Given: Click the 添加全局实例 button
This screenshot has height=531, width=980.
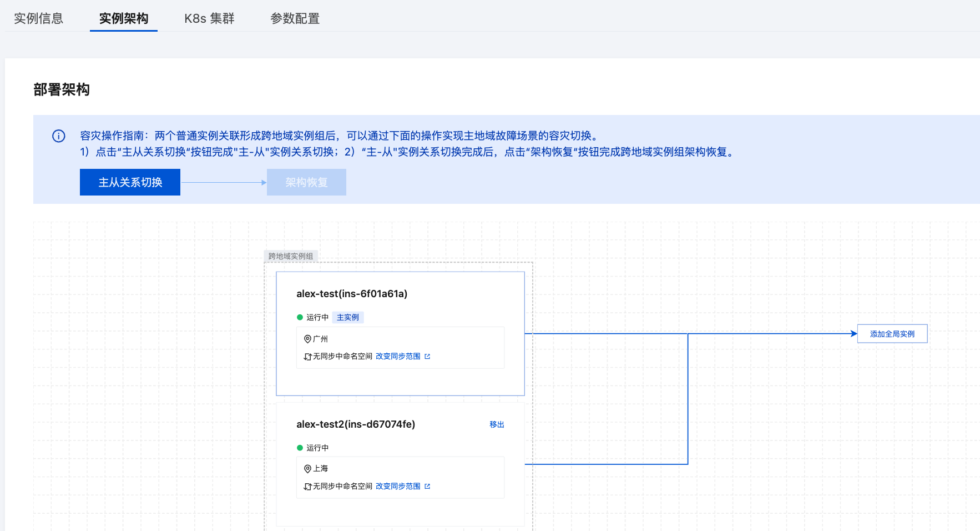Looking at the screenshot, I should (892, 334).
